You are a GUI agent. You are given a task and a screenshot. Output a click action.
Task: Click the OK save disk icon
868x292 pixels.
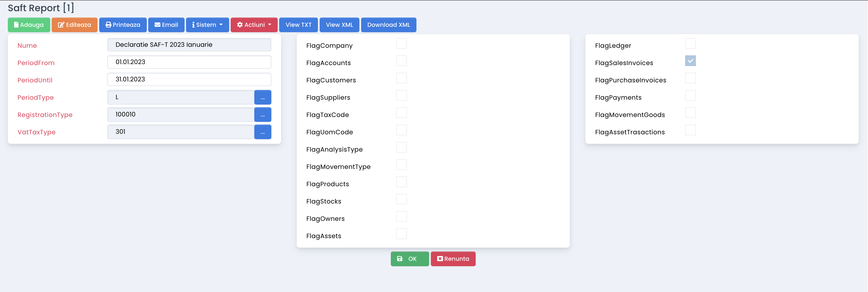400,259
